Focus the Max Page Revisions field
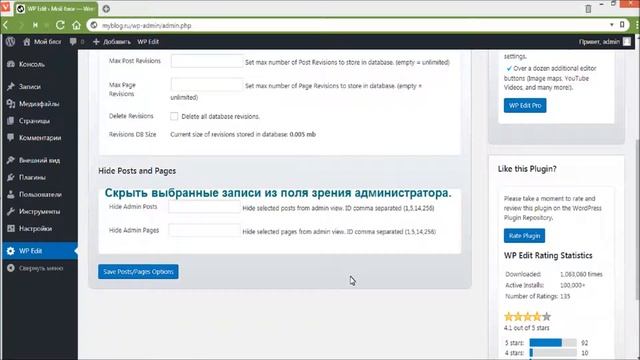 click(207, 85)
